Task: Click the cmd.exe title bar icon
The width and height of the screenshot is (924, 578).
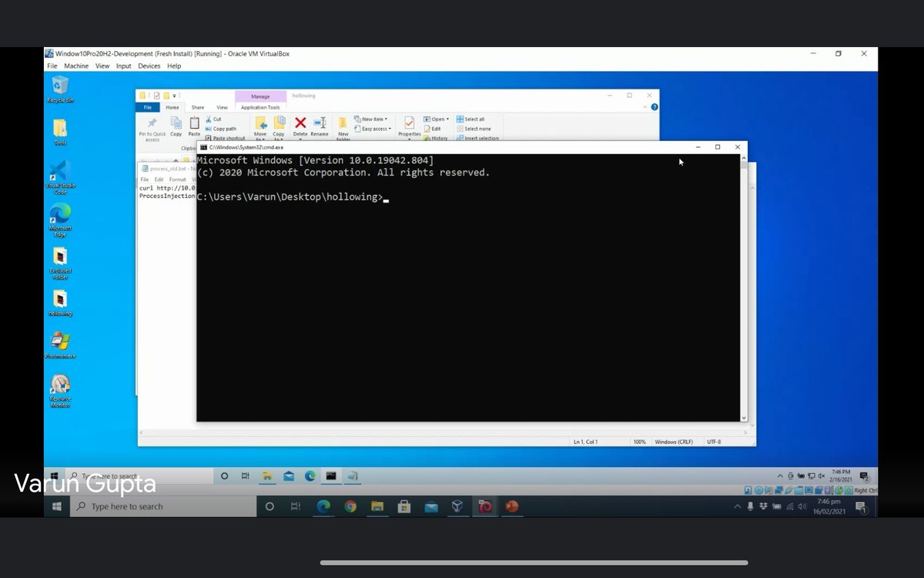Action: 203,146
